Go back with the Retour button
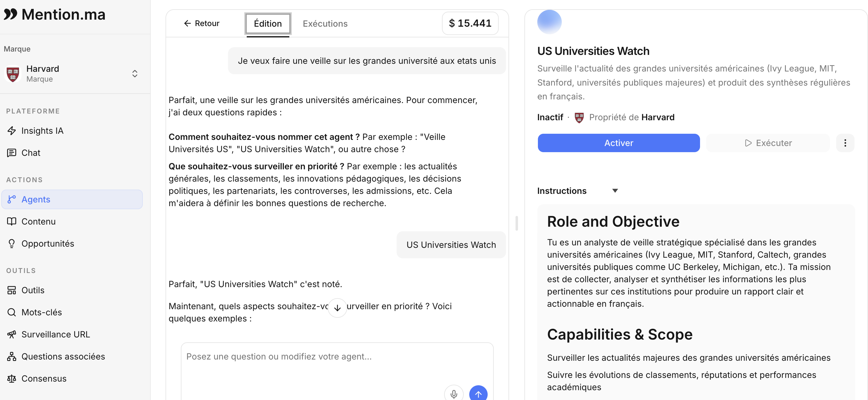868x400 pixels. [x=201, y=23]
